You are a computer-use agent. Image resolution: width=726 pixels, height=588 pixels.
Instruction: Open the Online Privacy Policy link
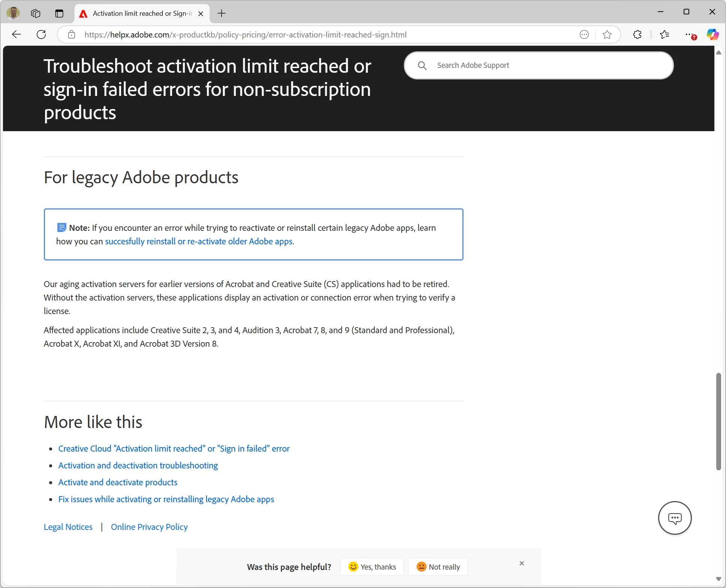[x=149, y=527]
